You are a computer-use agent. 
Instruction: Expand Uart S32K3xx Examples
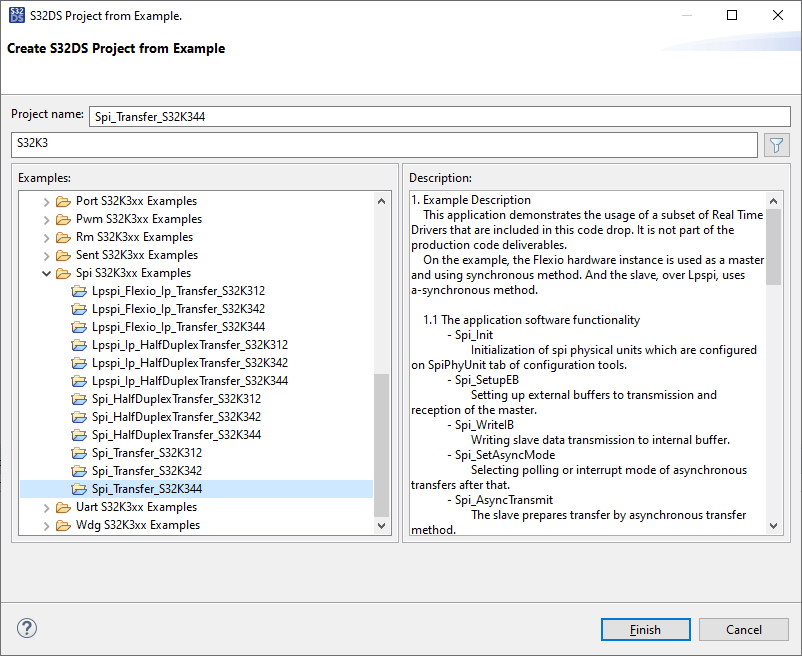coord(46,506)
